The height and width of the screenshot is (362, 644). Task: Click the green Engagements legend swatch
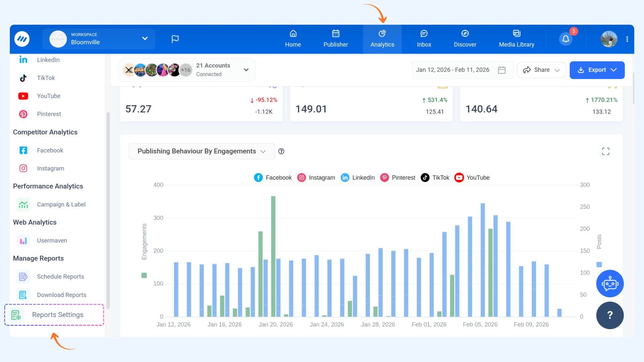(x=144, y=276)
